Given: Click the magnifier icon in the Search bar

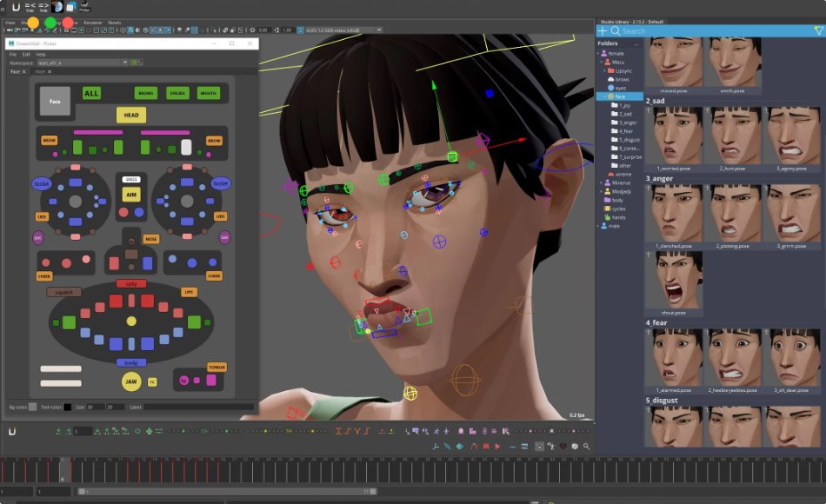Looking at the screenshot, I should pyautogui.click(x=615, y=30).
